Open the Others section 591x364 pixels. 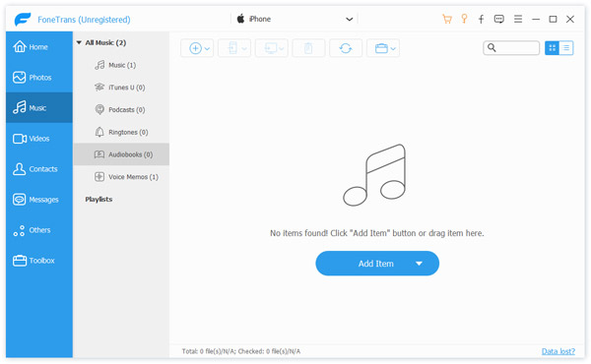38,230
